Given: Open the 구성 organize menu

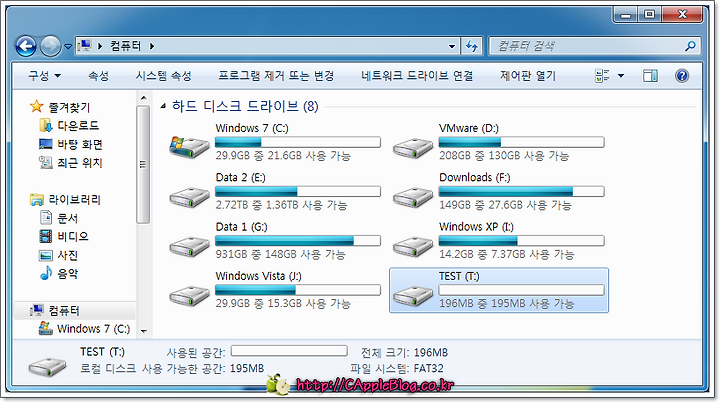Looking at the screenshot, I should pyautogui.click(x=45, y=75).
